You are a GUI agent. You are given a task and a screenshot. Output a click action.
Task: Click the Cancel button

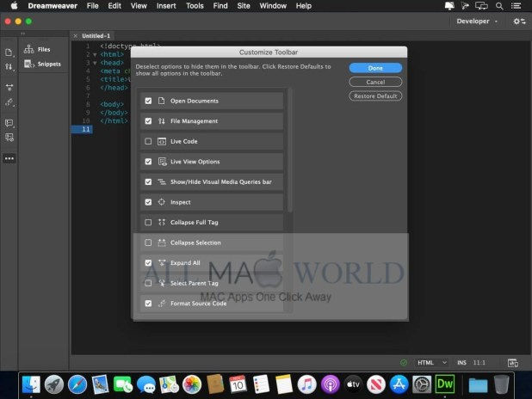pos(375,82)
